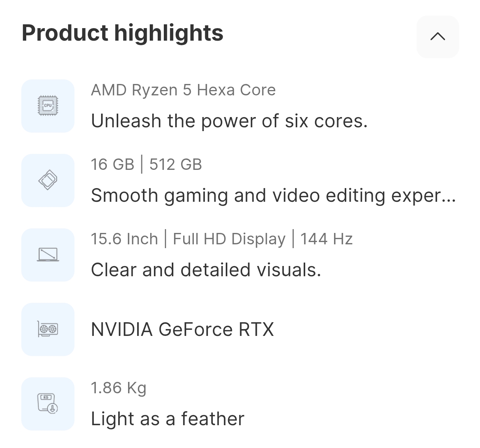The width and height of the screenshot is (480, 448).
Task: Open the truncated "Smooth gaming and video editing" text
Action: tap(273, 196)
